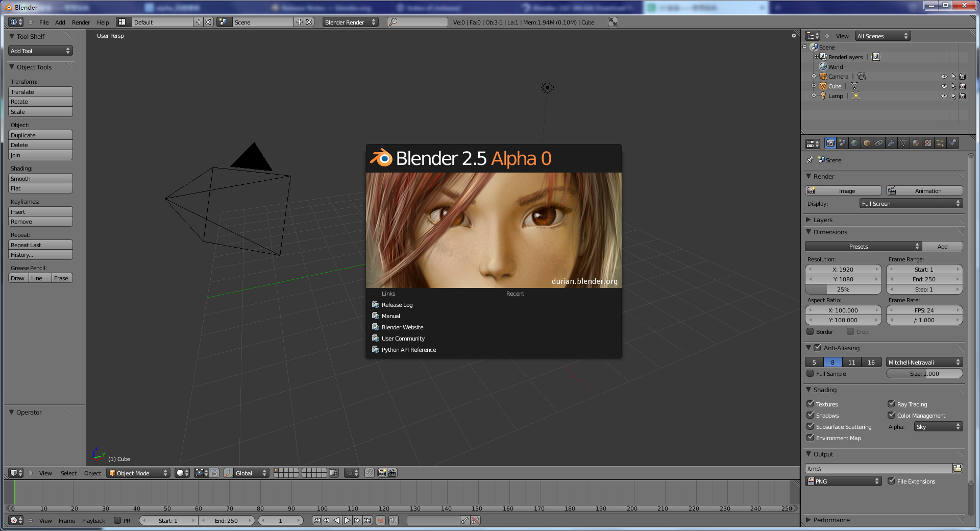Open Presets dropdown in Dimensions
Image resolution: width=980 pixels, height=531 pixels.
[x=863, y=246]
